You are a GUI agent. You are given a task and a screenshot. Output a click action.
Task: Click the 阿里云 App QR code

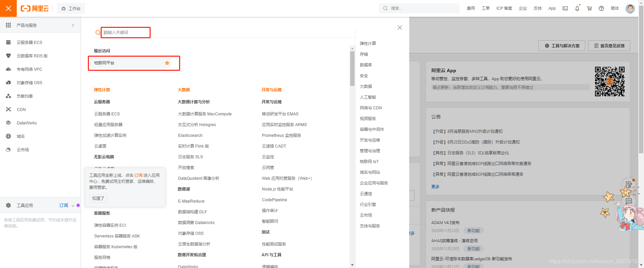coord(609,82)
